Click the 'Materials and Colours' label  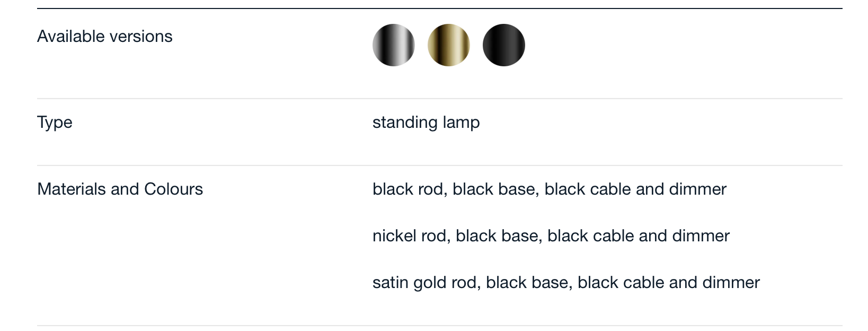pos(120,189)
